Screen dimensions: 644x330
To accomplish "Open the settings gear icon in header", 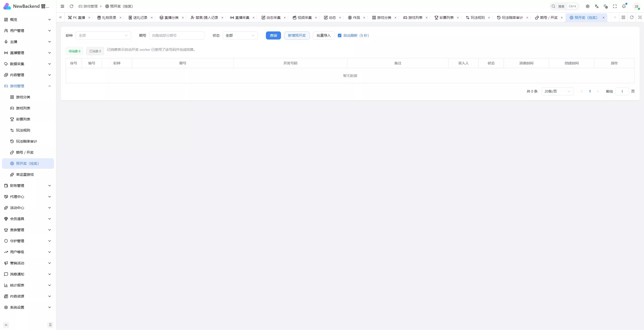I will click(588, 6).
